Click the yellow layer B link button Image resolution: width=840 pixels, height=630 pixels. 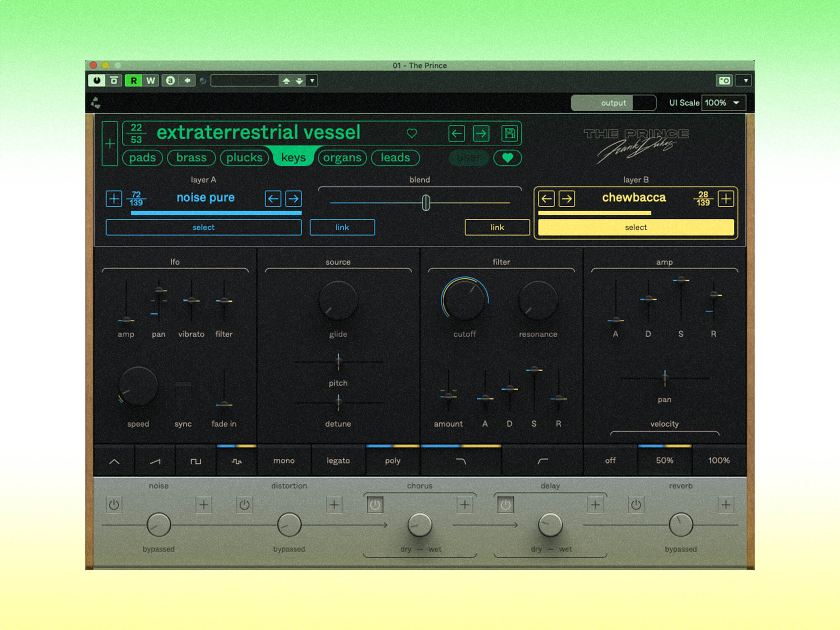click(497, 227)
